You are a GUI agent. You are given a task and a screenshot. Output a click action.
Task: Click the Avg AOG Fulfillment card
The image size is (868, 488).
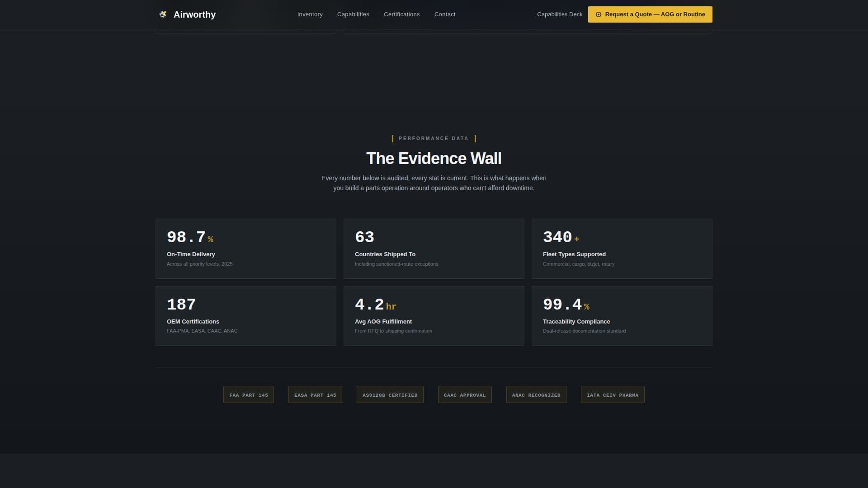tap(434, 316)
